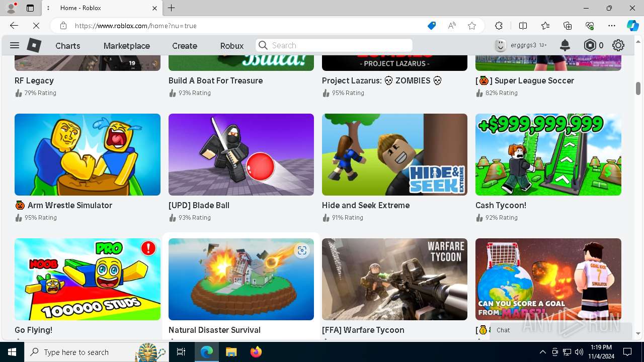644x362 pixels.
Task: Open the tab actions menu icon
Action: [30, 8]
